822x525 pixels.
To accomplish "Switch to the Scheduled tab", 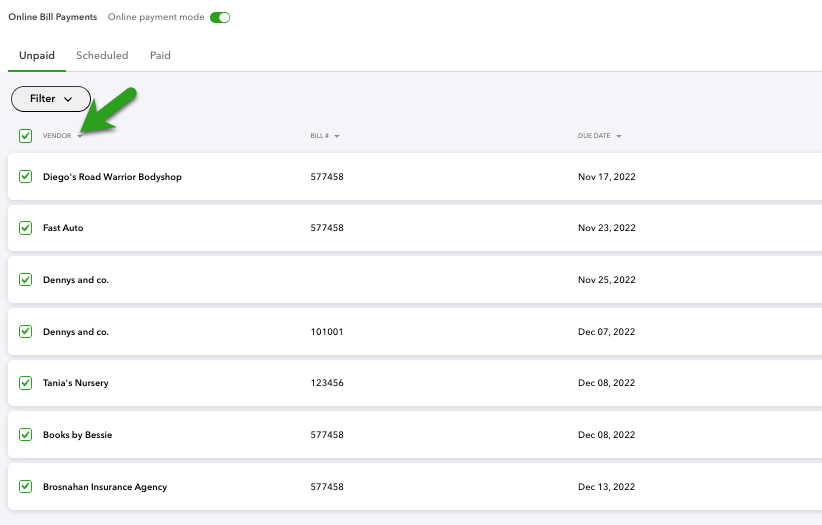I will 102,56.
